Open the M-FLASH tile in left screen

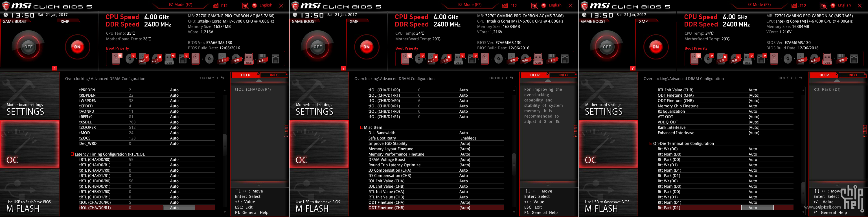(30, 192)
